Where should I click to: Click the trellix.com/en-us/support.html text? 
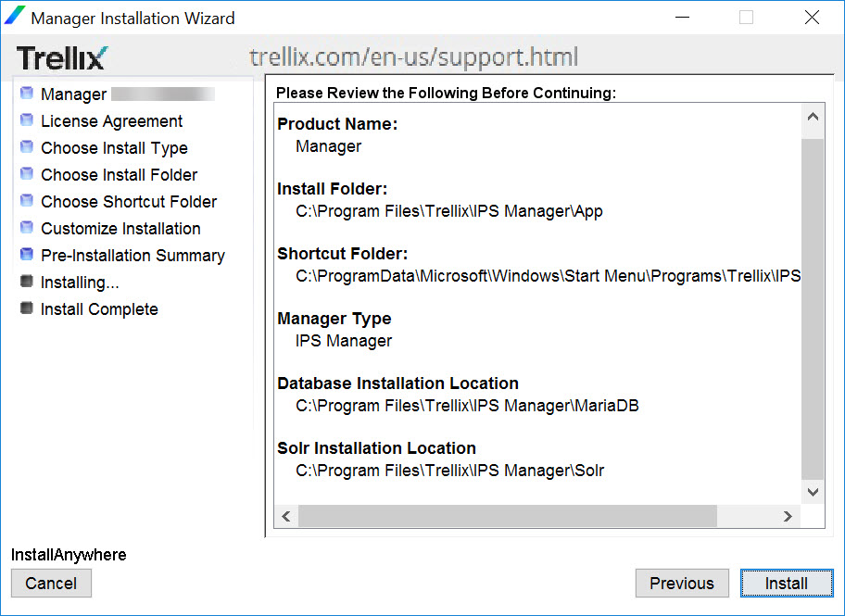(414, 57)
